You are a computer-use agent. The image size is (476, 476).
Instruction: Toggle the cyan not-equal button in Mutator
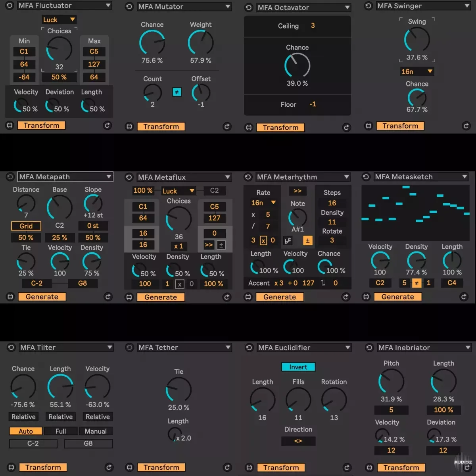click(x=177, y=92)
